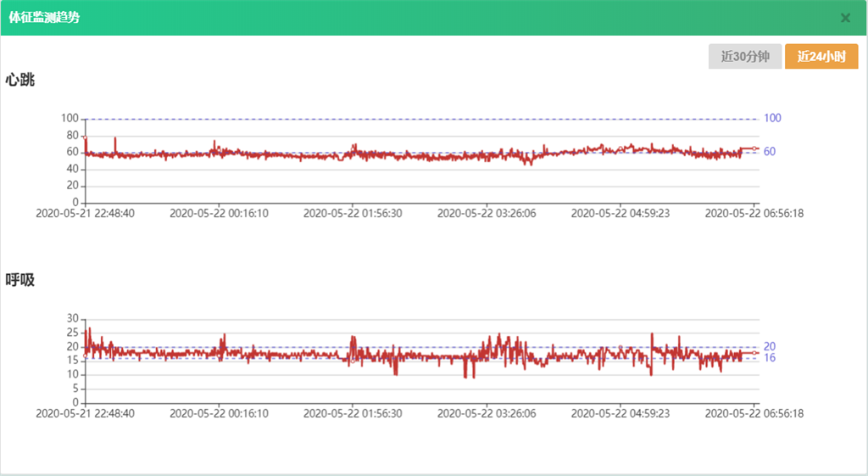Click the 20 threshold label on breathing chart
Image resolution: width=868 pixels, height=476 pixels.
770,346
